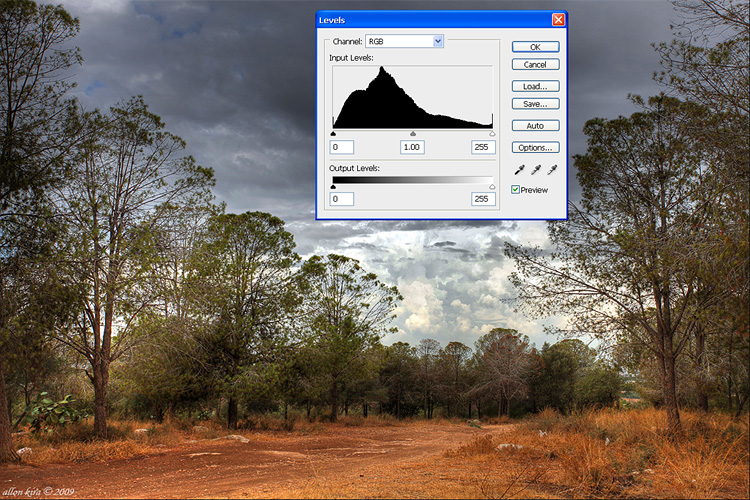Grab the input shadows black slider
The height and width of the screenshot is (500, 750).
click(x=333, y=133)
